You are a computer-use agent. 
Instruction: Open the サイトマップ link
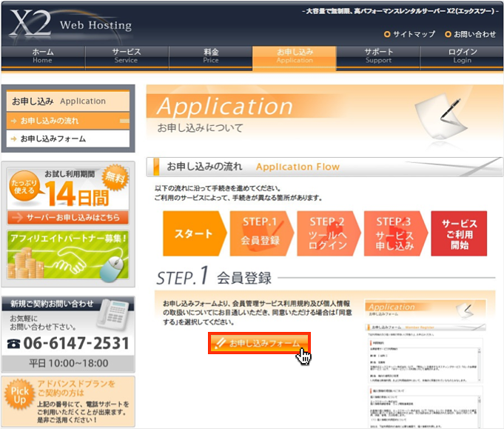[x=410, y=34]
